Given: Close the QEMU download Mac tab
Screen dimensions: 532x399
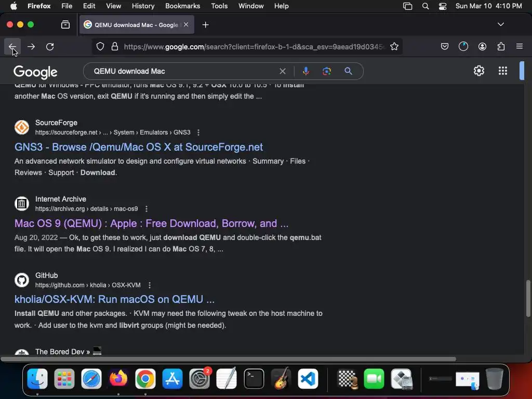Looking at the screenshot, I should (186, 24).
